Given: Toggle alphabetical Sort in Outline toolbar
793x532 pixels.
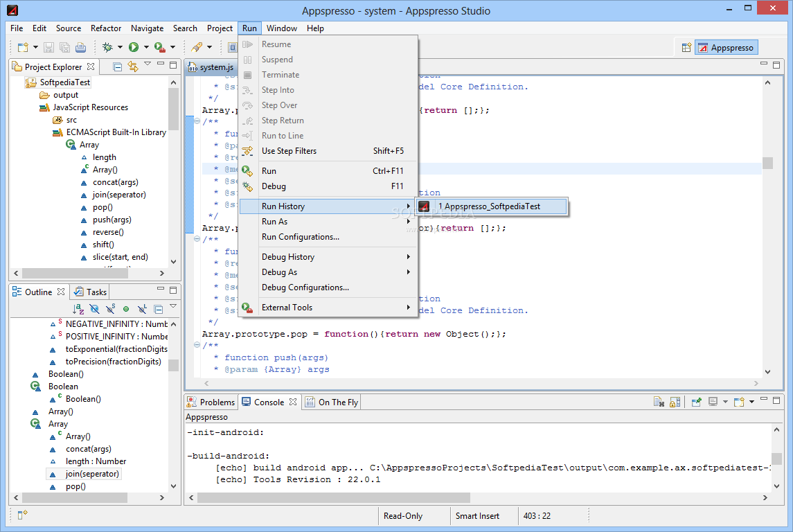Looking at the screenshot, I should pyautogui.click(x=78, y=308).
